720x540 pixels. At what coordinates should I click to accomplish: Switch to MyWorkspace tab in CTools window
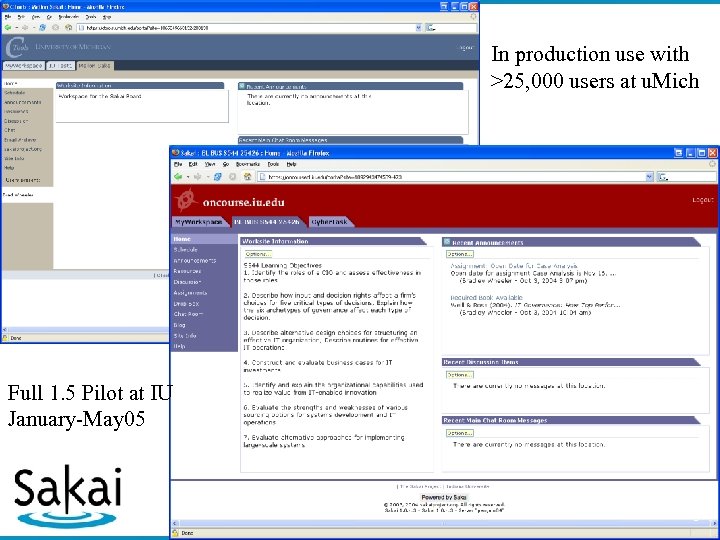point(23,66)
